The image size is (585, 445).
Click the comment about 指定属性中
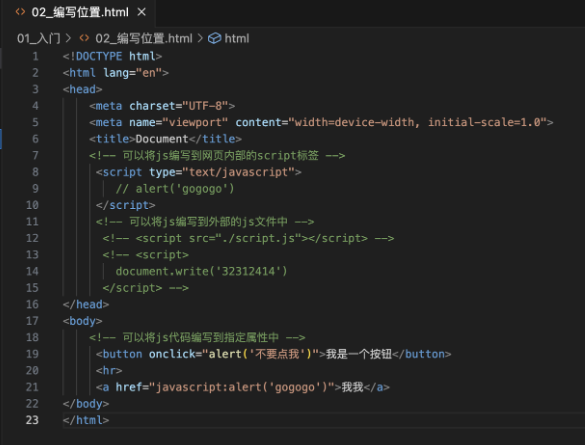[197, 338]
